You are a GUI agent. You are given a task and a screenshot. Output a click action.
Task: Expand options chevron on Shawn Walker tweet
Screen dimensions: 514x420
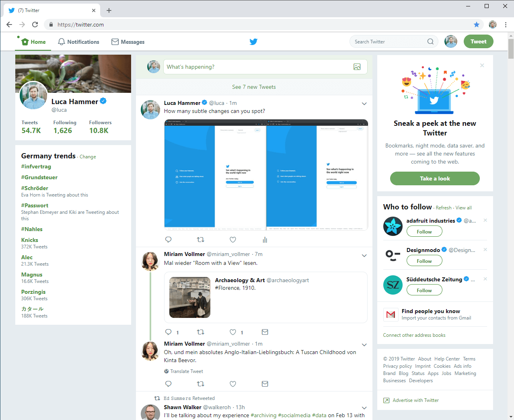coord(364,408)
